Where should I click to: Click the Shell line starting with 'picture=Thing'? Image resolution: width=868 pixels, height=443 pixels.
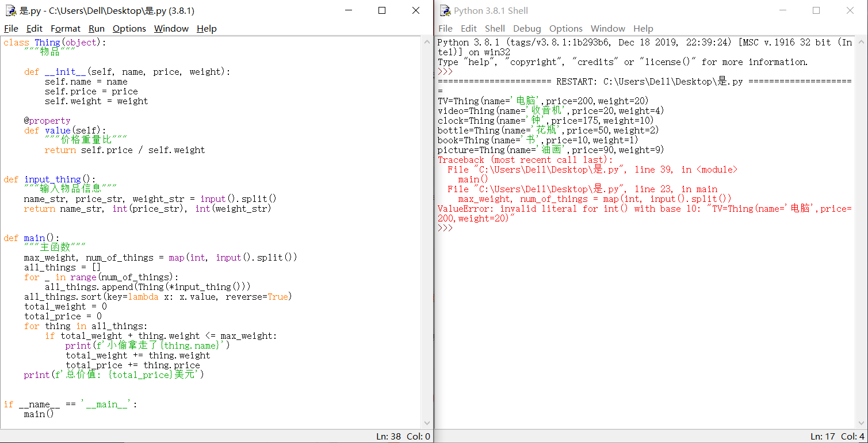[x=551, y=150]
